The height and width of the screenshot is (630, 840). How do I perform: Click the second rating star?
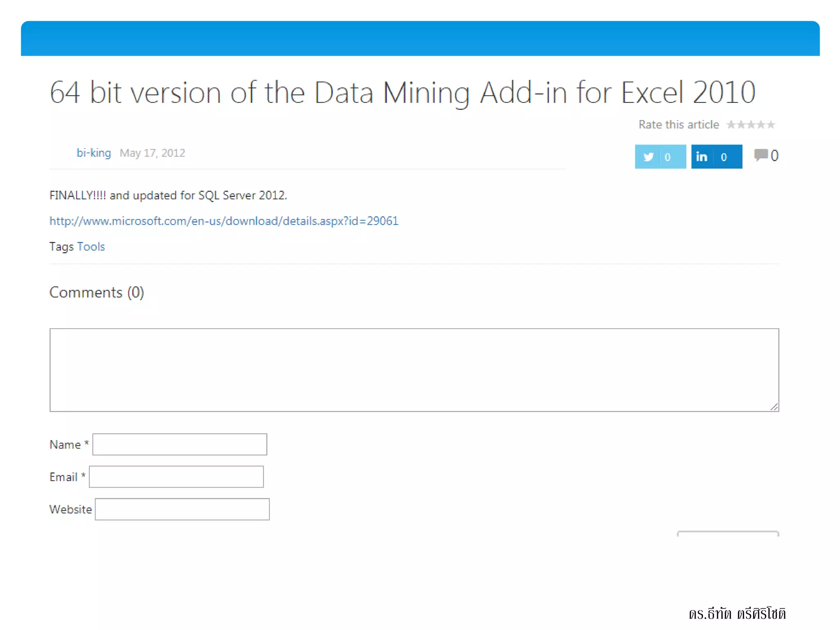click(x=741, y=124)
